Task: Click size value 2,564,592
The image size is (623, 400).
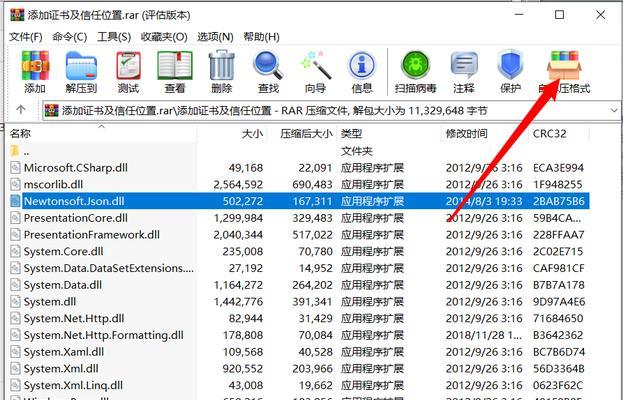Action: (238, 184)
